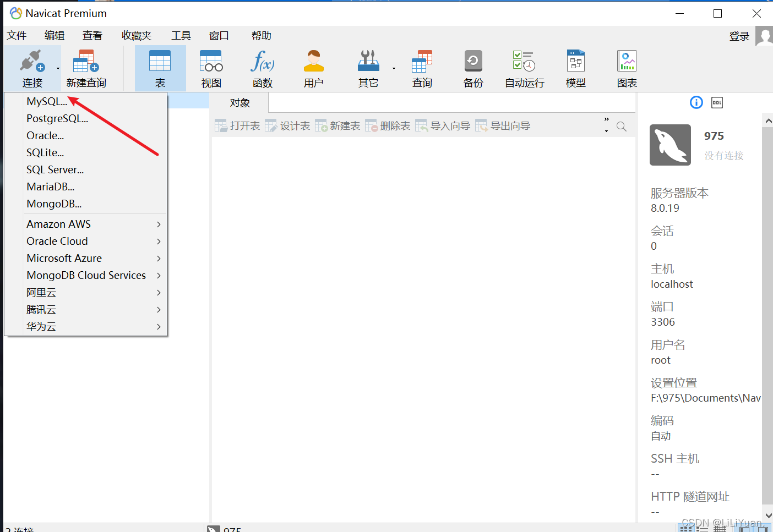Screen dimensions: 773x532
Task: Switch to the 对象 Objects tab
Action: (240, 103)
